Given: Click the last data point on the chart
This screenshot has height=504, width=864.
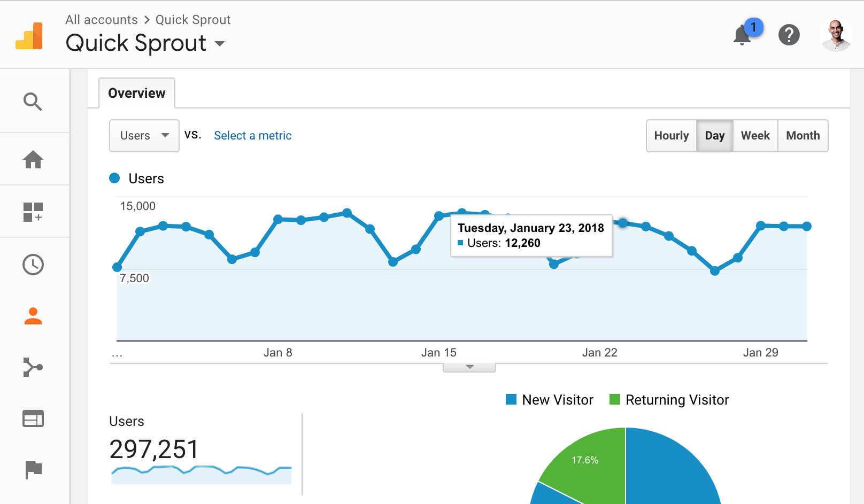Looking at the screenshot, I should tap(807, 227).
